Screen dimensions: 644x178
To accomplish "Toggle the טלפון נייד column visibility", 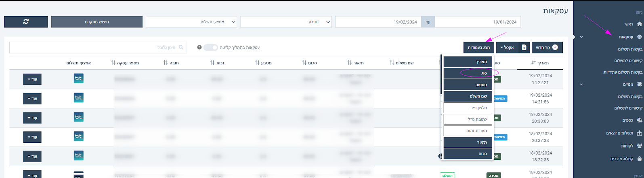I will coord(468,108).
